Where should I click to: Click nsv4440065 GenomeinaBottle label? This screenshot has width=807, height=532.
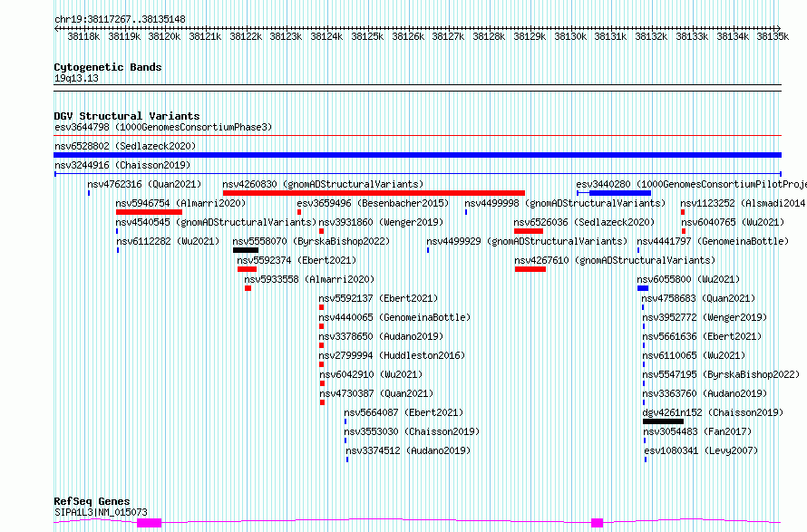coord(394,317)
